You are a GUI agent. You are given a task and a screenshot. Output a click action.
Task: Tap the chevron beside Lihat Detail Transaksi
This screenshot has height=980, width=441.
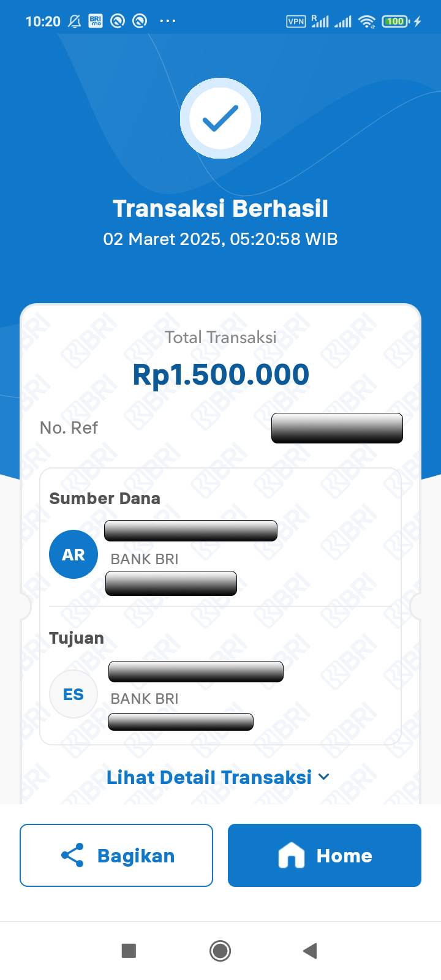coord(324,777)
